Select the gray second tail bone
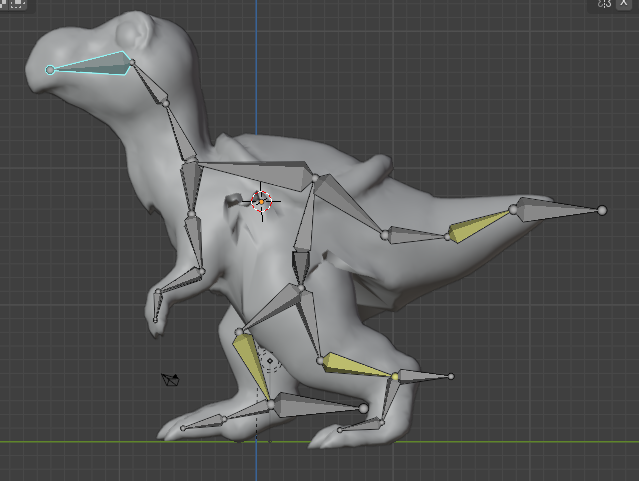 click(x=416, y=236)
